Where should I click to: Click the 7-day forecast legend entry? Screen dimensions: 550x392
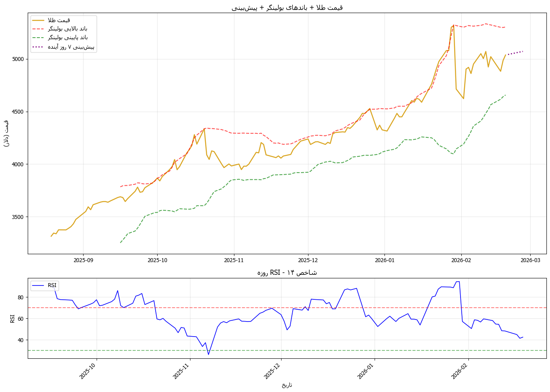click(x=63, y=47)
